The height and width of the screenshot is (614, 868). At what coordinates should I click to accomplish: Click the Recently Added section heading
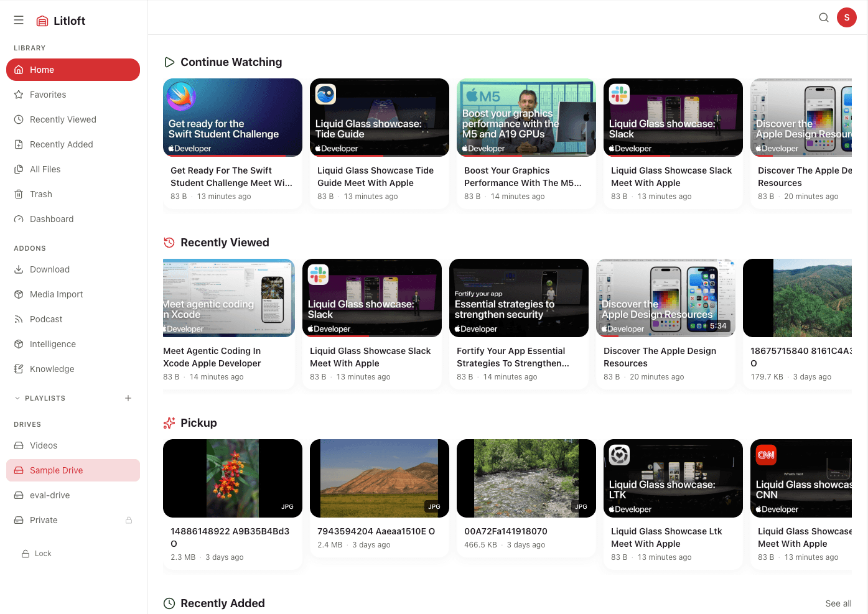(x=222, y=603)
